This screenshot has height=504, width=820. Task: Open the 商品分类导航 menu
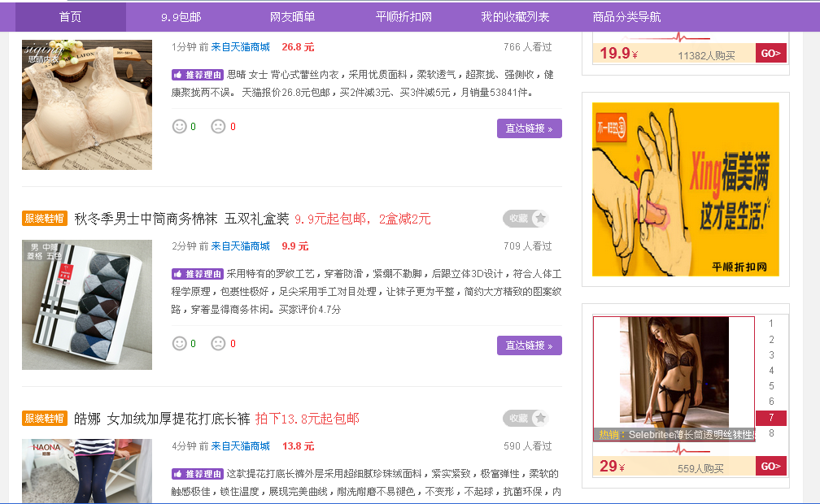pyautogui.click(x=626, y=17)
